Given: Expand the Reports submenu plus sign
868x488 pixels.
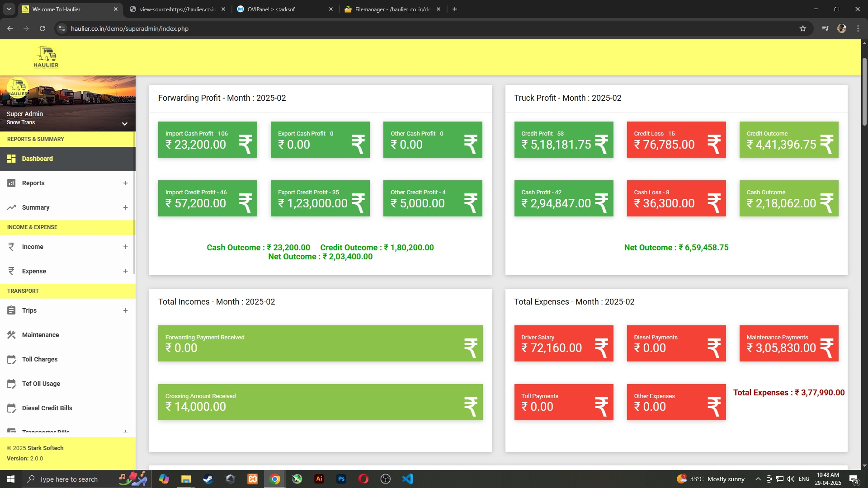Looking at the screenshot, I should [x=125, y=183].
